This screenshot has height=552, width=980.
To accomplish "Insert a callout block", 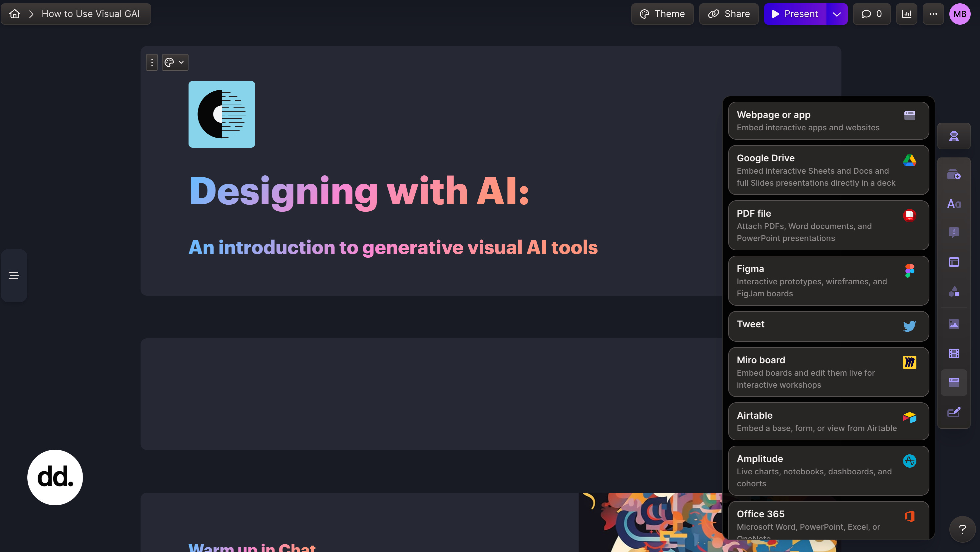I will click(954, 232).
